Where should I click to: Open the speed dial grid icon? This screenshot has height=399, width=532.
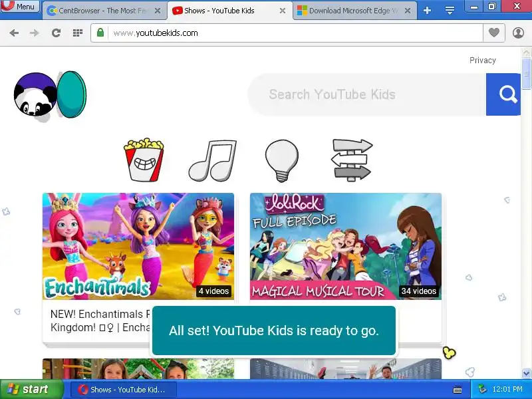pyautogui.click(x=78, y=33)
